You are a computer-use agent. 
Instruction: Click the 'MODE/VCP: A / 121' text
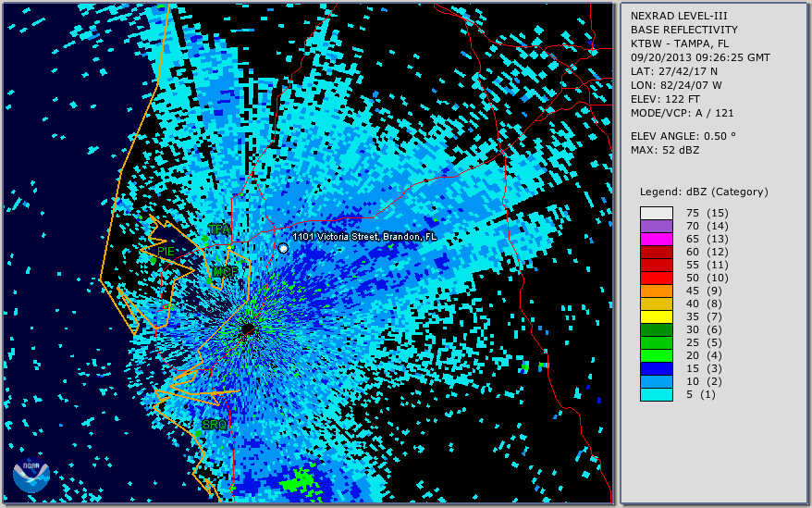(x=682, y=113)
